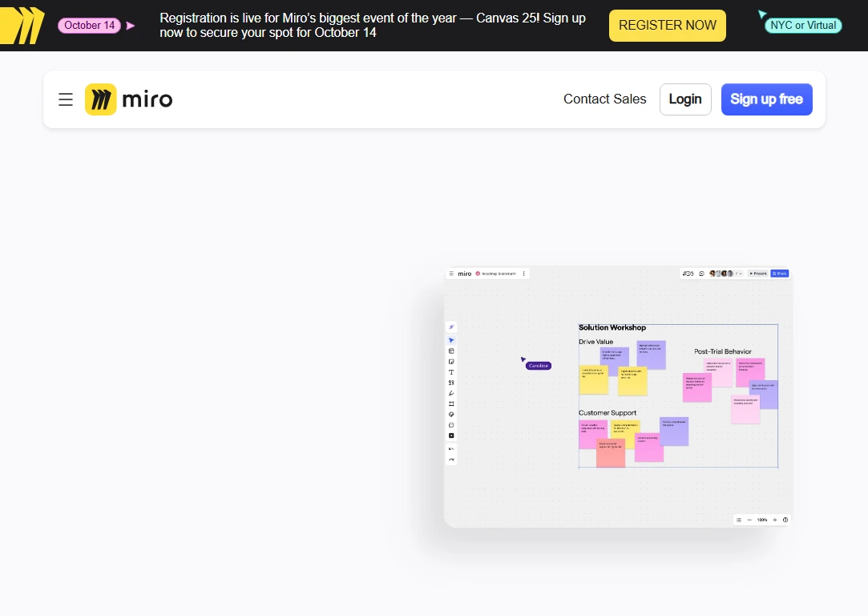Click the Customer Support heading
The width and height of the screenshot is (868, 616).
608,413
